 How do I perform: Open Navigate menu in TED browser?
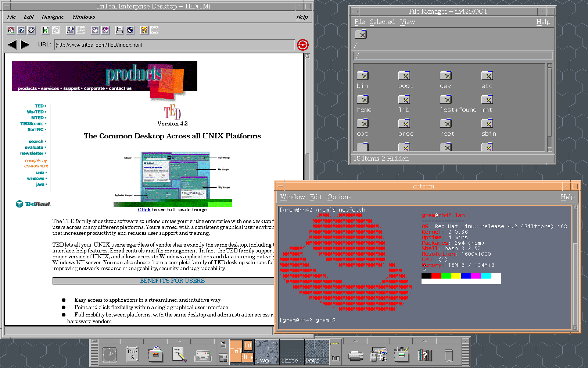pyautogui.click(x=53, y=17)
